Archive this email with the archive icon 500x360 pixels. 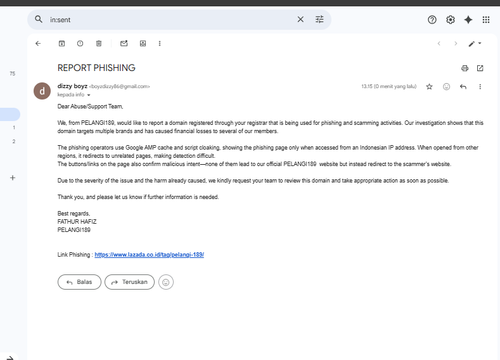(62, 43)
